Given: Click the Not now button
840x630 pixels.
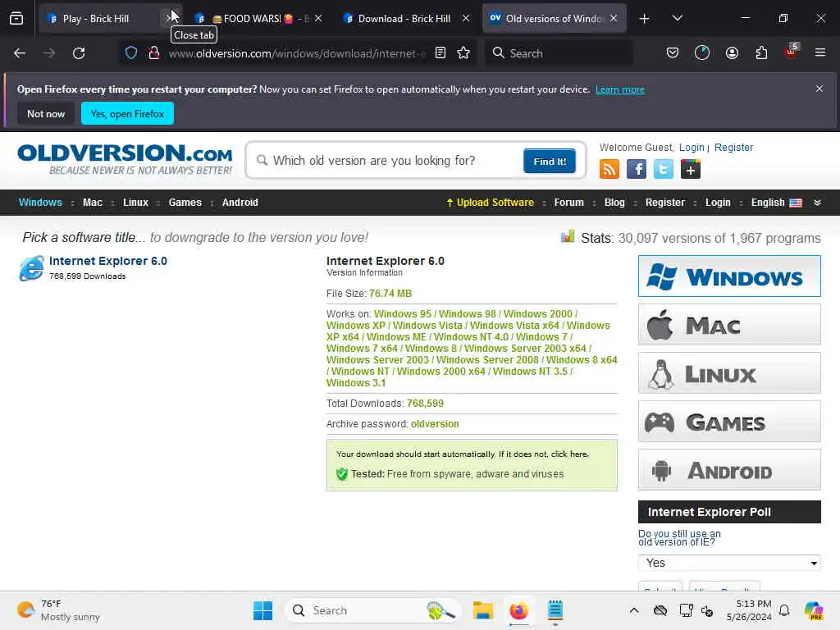Looking at the screenshot, I should 46,113.
